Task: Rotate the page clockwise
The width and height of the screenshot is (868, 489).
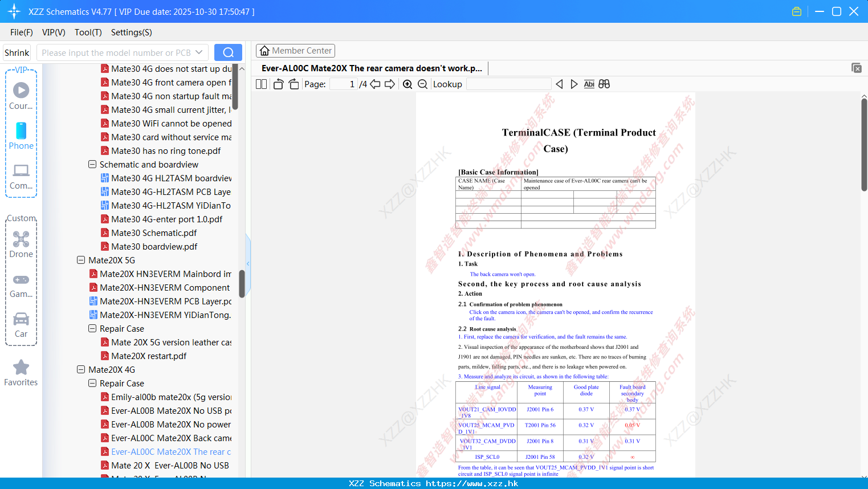Action: (x=294, y=84)
